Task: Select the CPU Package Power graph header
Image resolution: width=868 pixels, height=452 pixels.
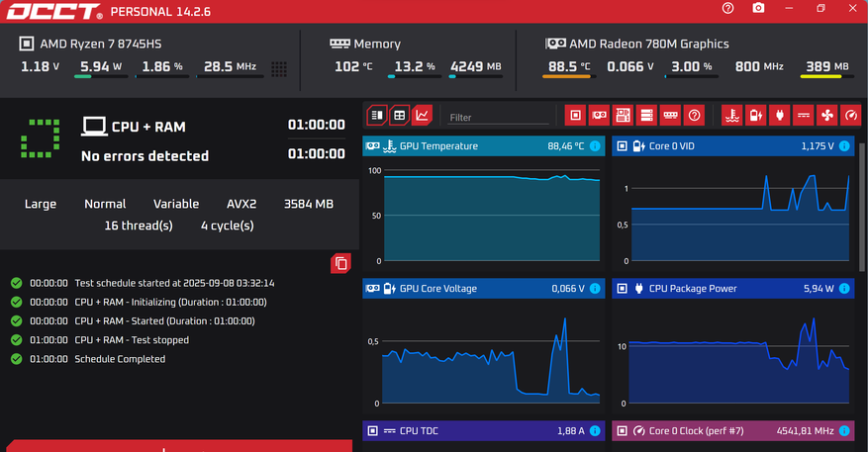Action: point(733,288)
